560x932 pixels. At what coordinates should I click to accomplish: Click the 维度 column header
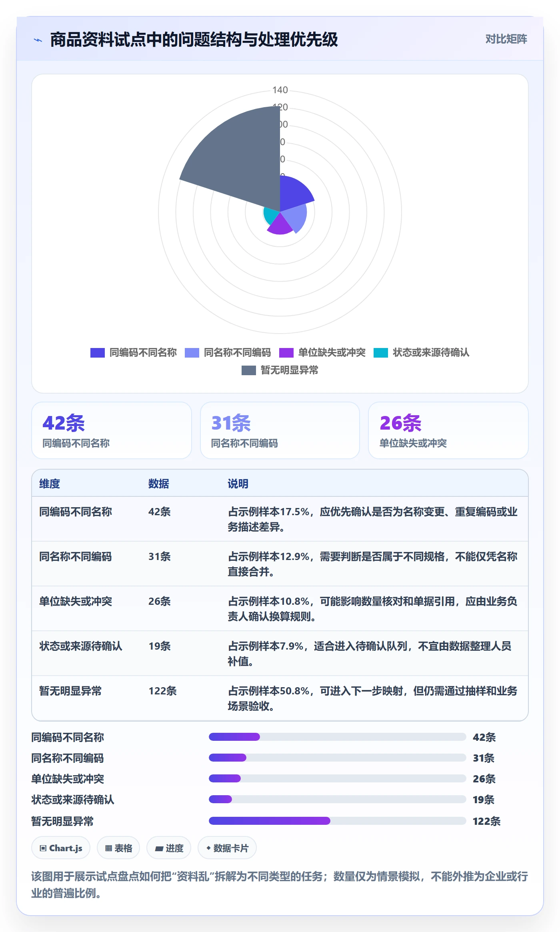coord(50,484)
